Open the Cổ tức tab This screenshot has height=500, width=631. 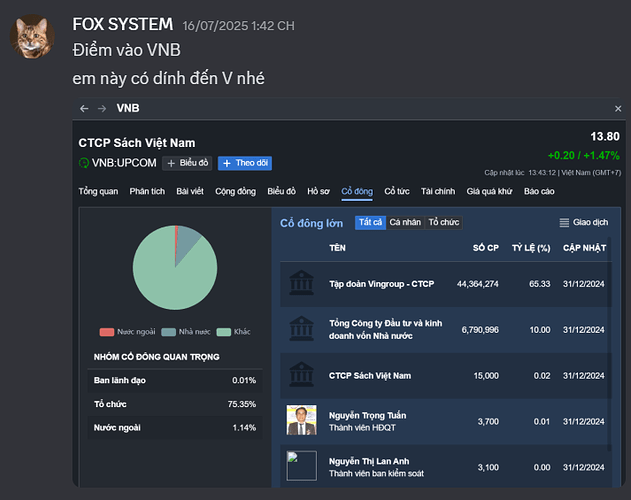click(x=397, y=191)
